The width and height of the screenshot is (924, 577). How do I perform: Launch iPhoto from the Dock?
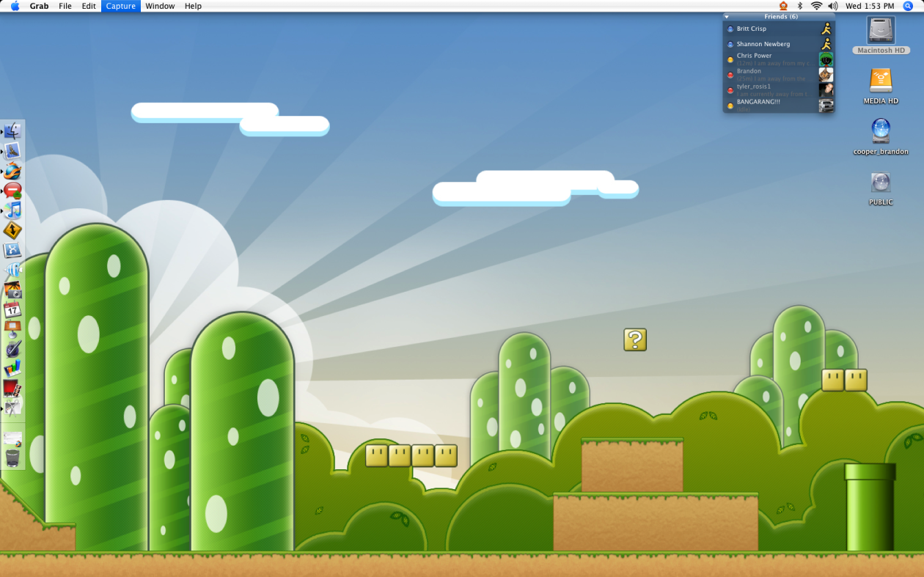[12, 290]
